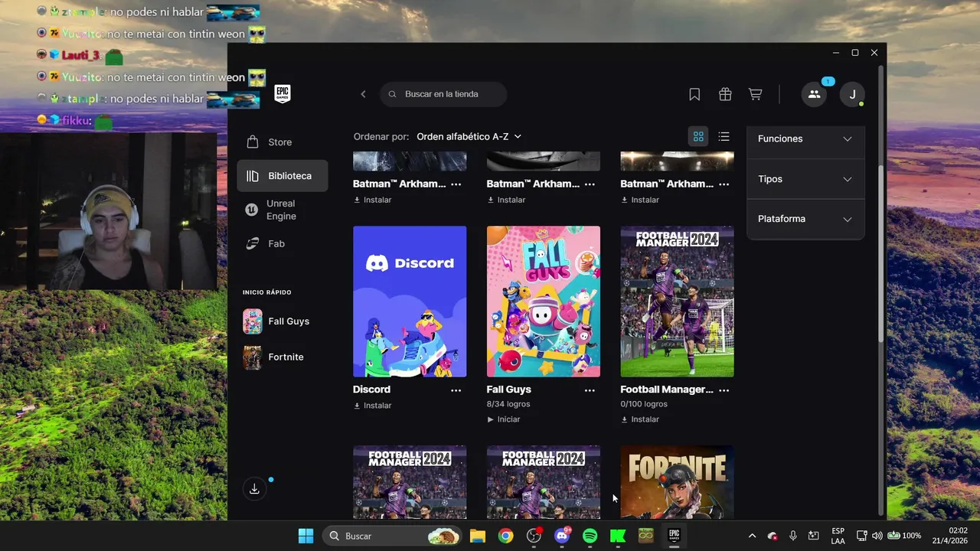Click Instalar under Football Manager 0/100 logros

click(640, 419)
